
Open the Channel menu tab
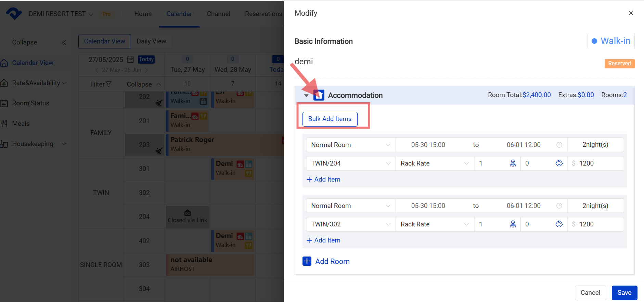(218, 14)
